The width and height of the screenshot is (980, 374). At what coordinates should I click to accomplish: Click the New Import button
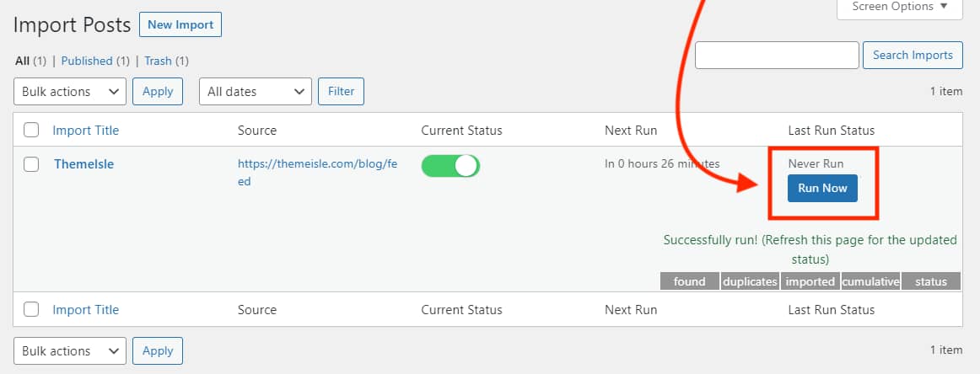180,25
